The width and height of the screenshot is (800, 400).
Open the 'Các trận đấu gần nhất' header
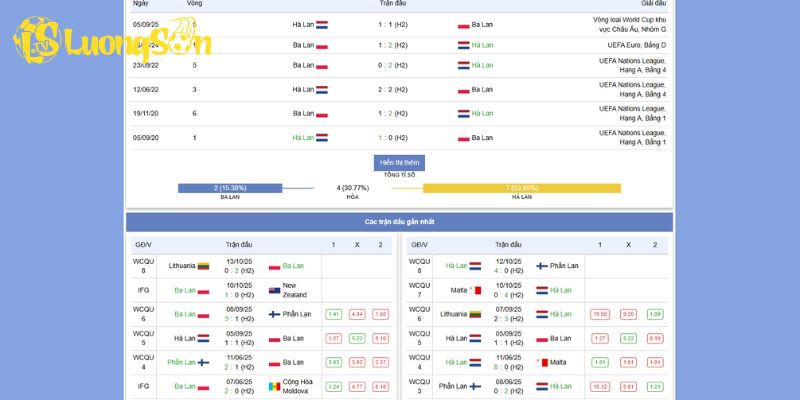(399, 222)
